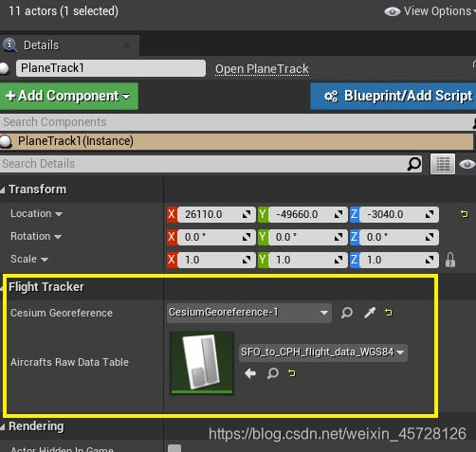The width and height of the screenshot is (476, 452).
Task: Click the Aircrafts Raw Data Table label
Action: [x=69, y=362]
